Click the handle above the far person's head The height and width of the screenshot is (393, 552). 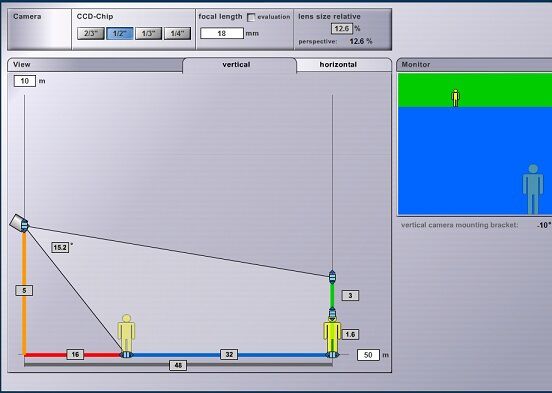[x=332, y=313]
